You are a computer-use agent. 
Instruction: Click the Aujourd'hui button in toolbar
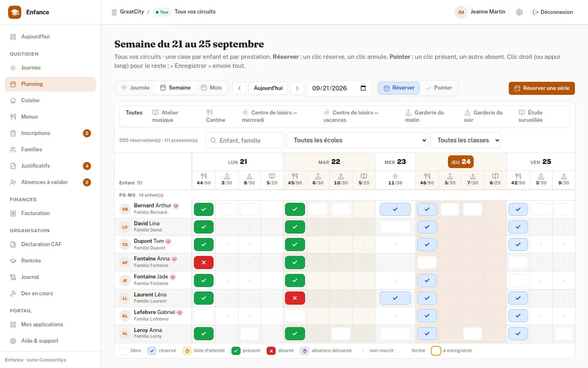[268, 88]
